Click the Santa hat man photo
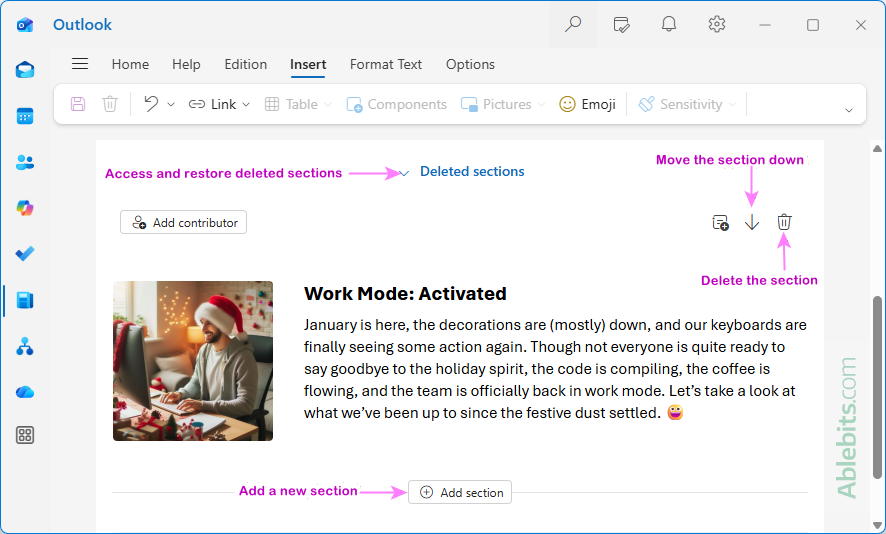Image resolution: width=886 pixels, height=534 pixels. coord(193,361)
